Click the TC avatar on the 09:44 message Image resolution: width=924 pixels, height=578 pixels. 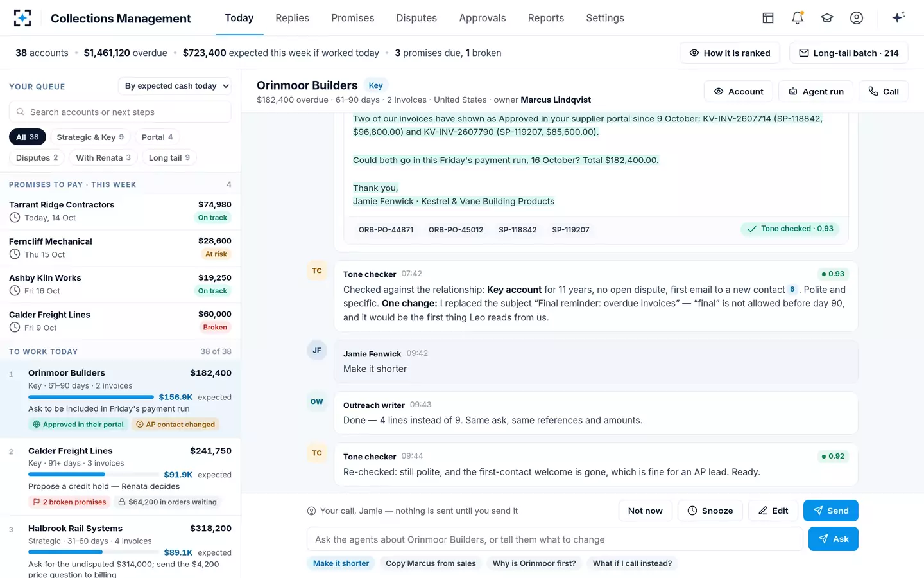(x=317, y=453)
